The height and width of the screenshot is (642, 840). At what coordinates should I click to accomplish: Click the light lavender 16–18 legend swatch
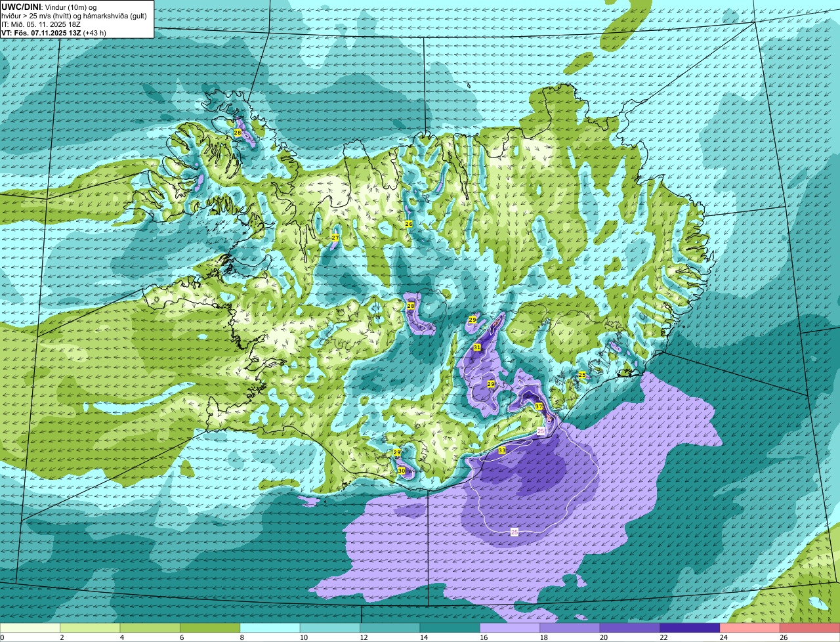(511, 628)
